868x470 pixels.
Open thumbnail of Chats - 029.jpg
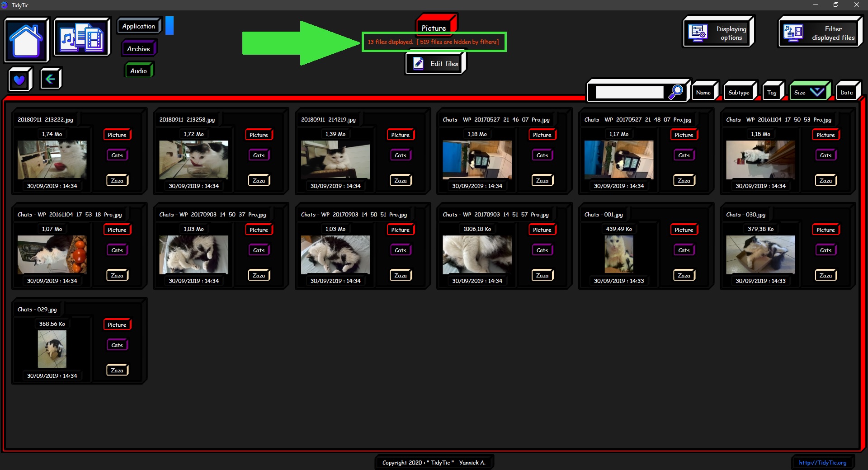pos(52,349)
